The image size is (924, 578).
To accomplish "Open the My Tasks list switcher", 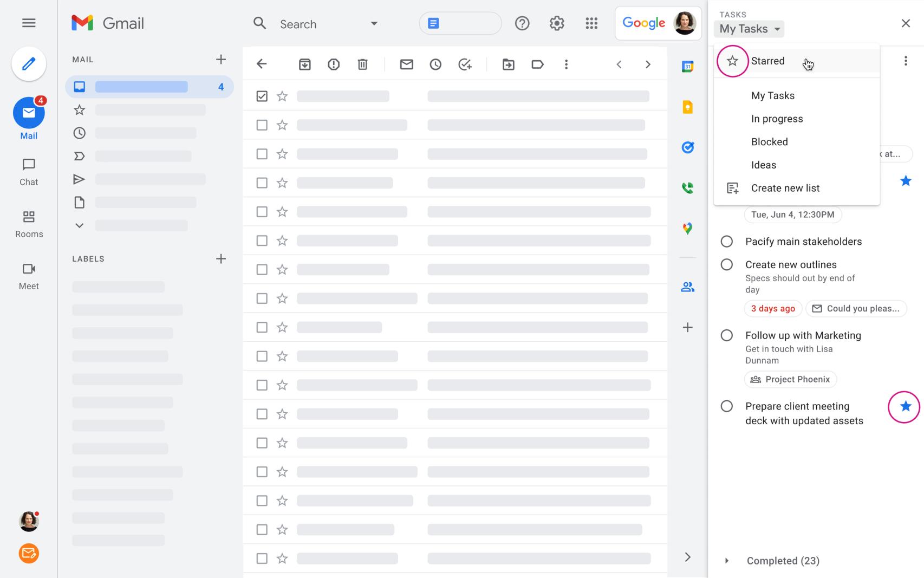I will pyautogui.click(x=749, y=29).
